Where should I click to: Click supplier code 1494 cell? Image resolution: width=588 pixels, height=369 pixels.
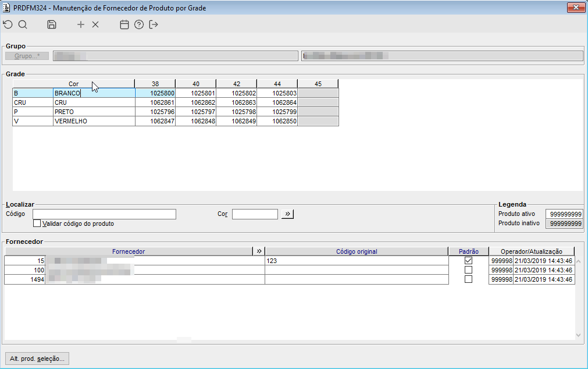(x=25, y=279)
